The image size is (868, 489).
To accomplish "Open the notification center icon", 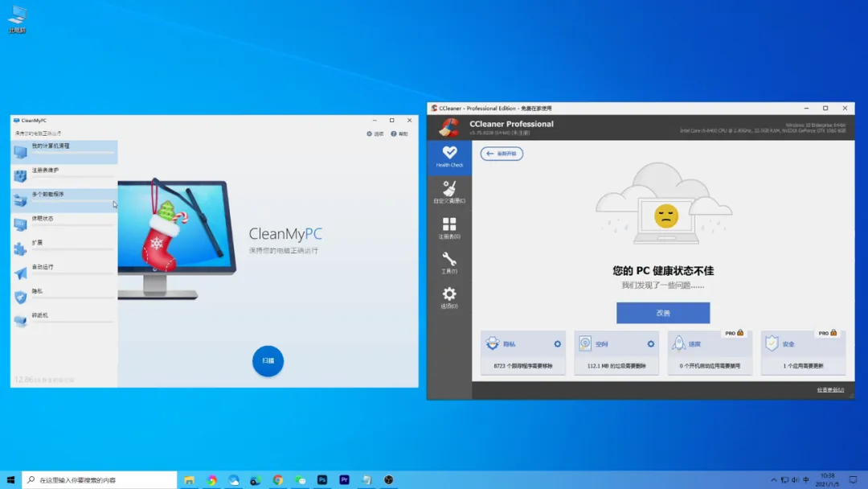I will tap(853, 479).
